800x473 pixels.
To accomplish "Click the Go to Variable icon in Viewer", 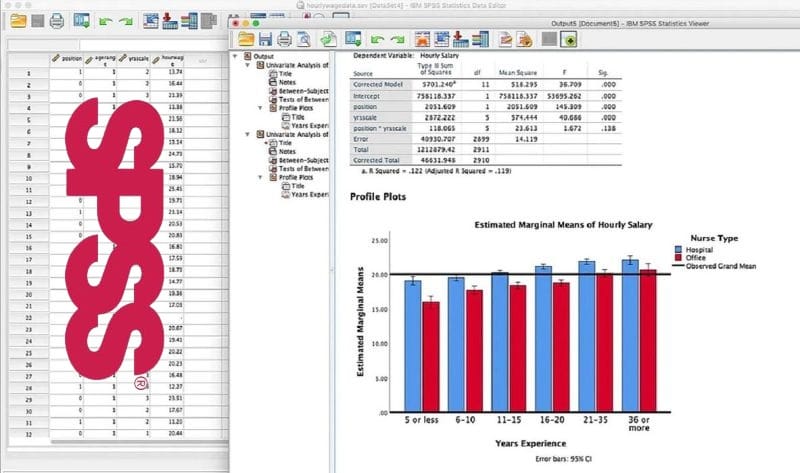I will pyautogui.click(x=460, y=39).
